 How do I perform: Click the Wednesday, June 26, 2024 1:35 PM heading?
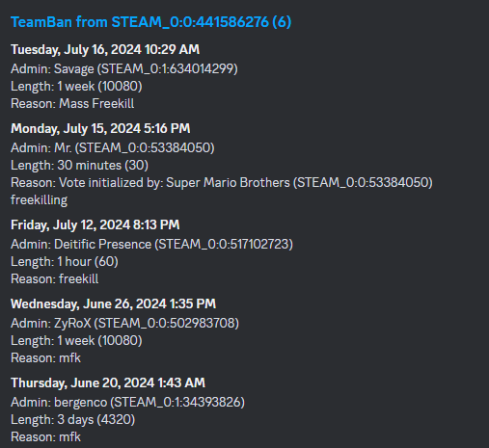click(113, 304)
